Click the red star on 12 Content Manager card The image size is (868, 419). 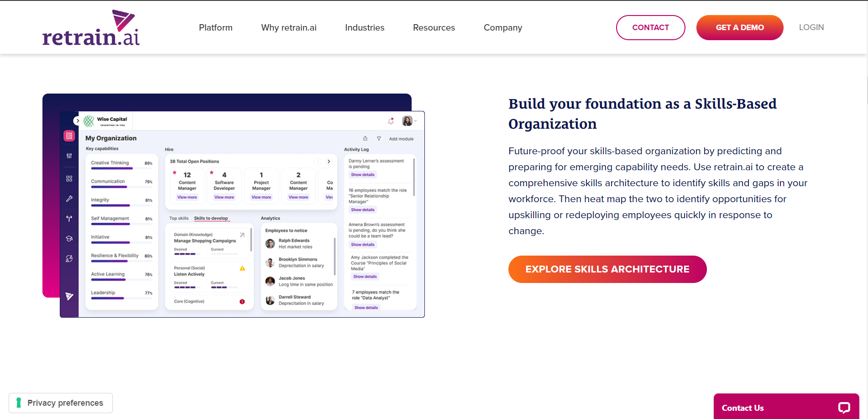tap(174, 173)
